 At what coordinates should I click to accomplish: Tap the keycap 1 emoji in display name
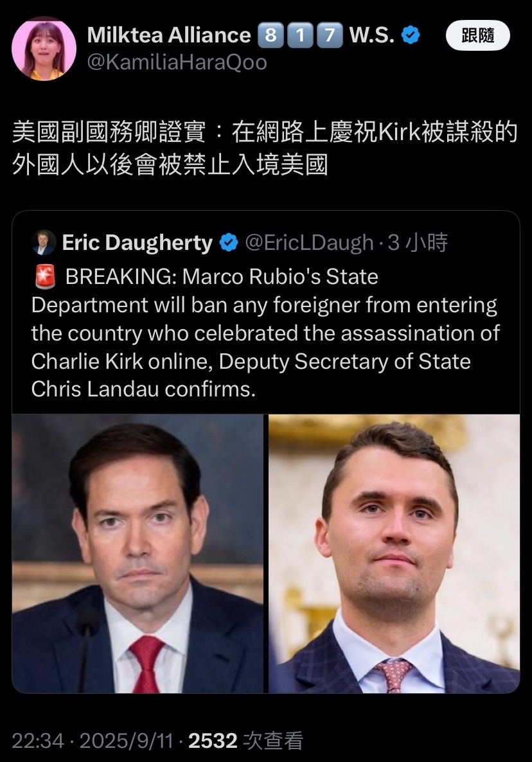click(300, 35)
